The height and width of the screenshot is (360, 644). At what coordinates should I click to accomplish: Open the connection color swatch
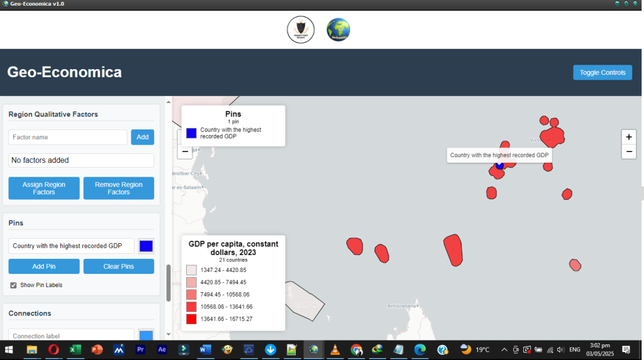pos(146,336)
